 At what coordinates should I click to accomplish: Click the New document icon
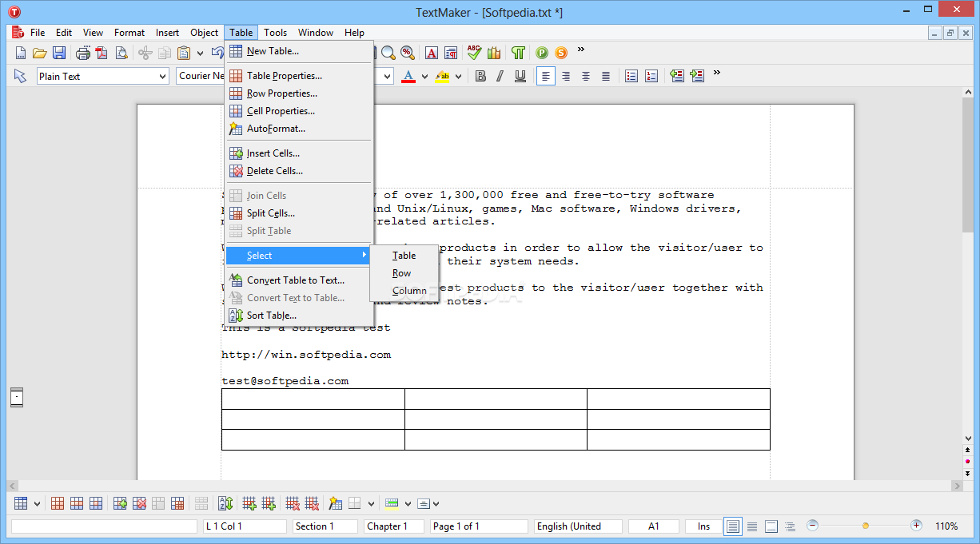[22, 53]
